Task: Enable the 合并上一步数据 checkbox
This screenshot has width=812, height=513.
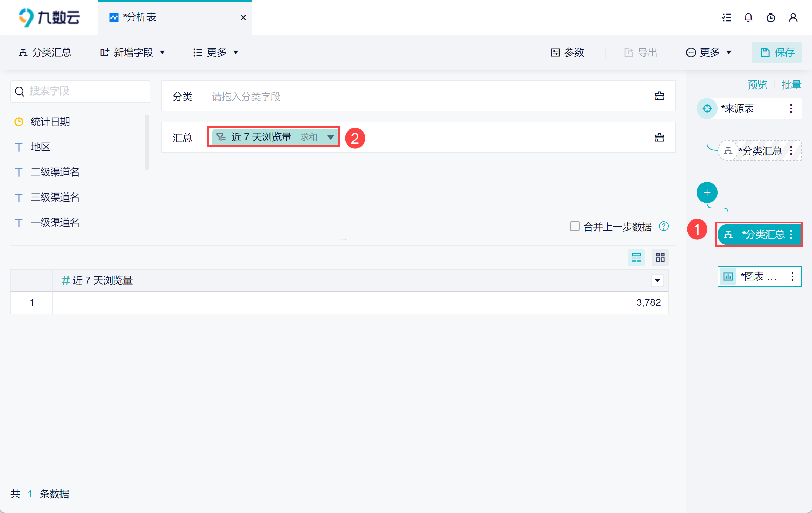Action: [x=575, y=226]
